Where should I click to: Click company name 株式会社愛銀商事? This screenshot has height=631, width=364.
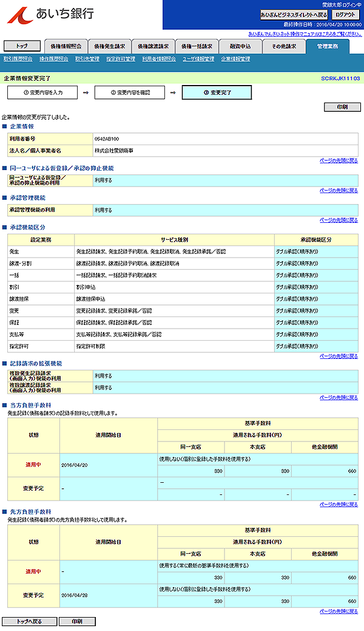click(x=114, y=151)
